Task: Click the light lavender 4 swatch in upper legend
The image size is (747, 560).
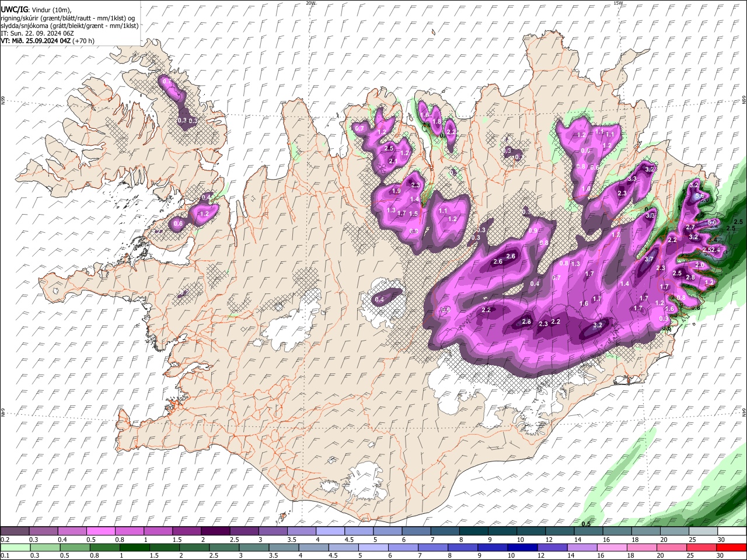Action: [x=330, y=531]
